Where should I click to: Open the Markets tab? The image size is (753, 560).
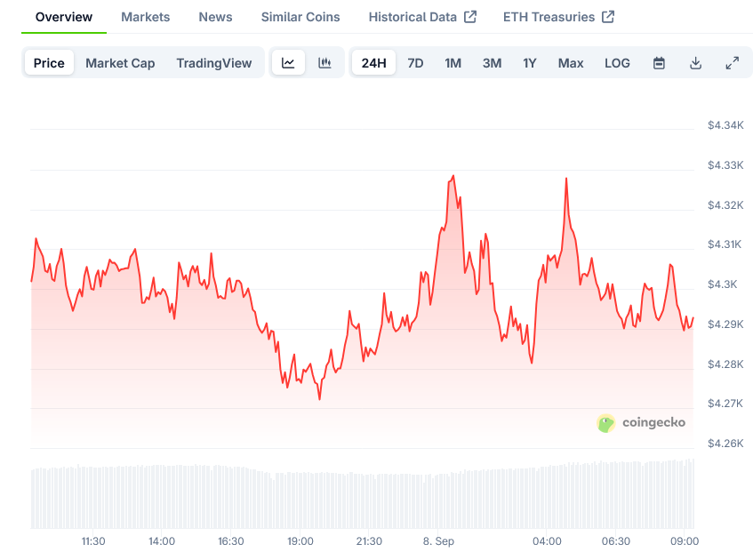coord(145,17)
